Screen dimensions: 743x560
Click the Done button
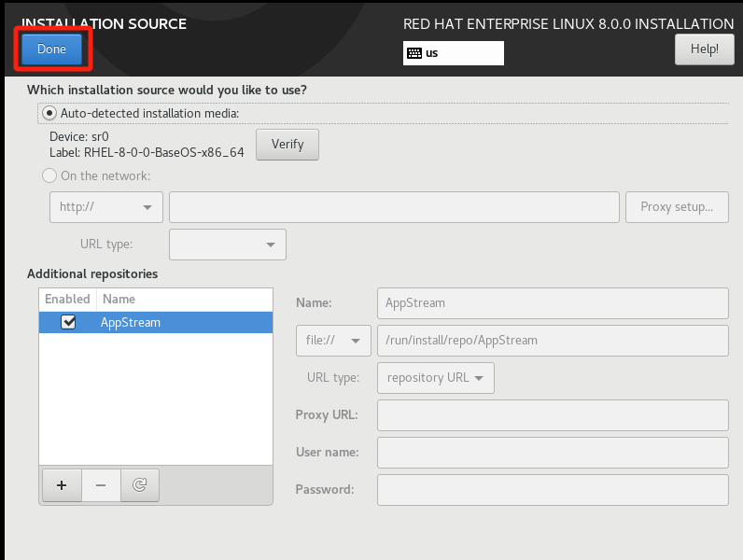[51, 49]
